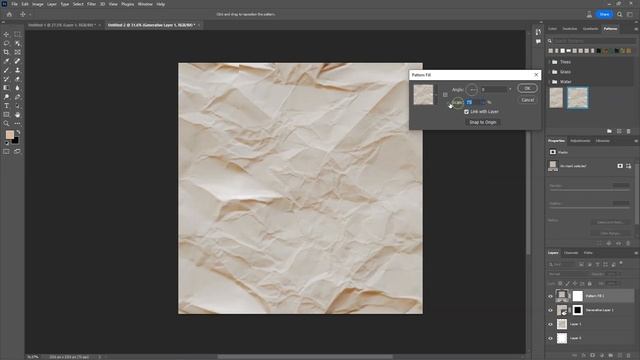Viewport: 640px width, 360px height.
Task: Click the Angle dial control
Action: tap(472, 90)
